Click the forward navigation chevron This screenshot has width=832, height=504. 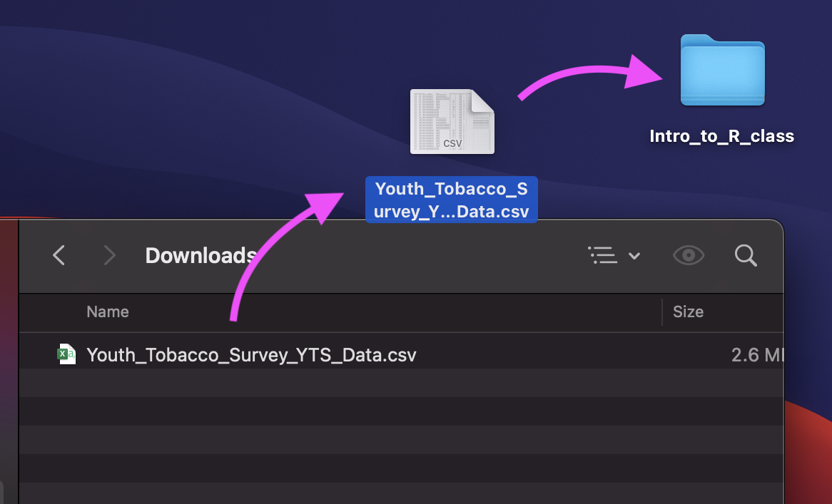109,255
